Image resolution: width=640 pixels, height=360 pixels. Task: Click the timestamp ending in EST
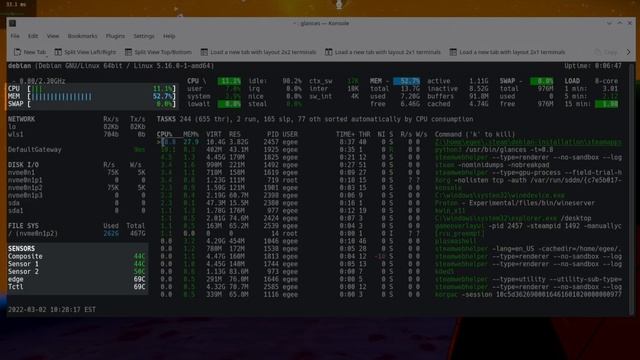(52, 310)
